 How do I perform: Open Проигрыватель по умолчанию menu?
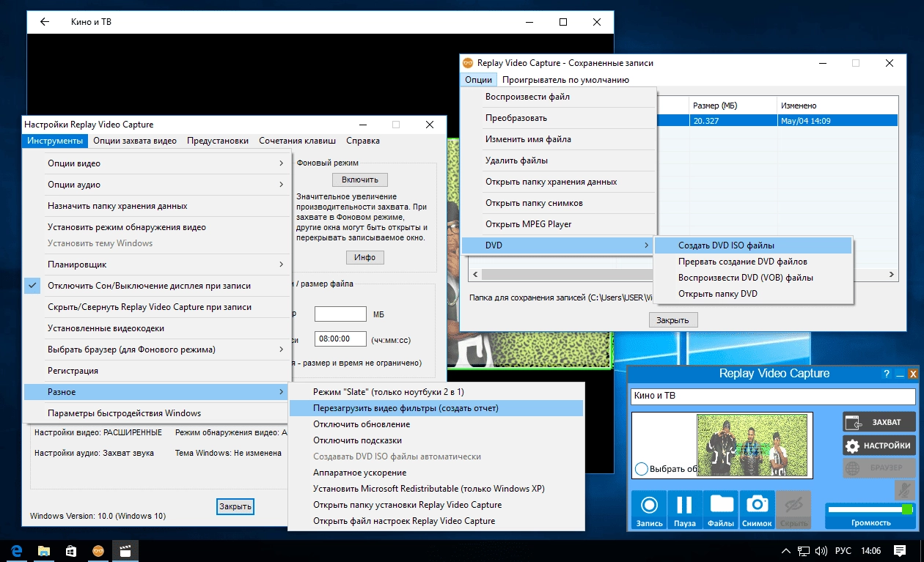point(566,80)
